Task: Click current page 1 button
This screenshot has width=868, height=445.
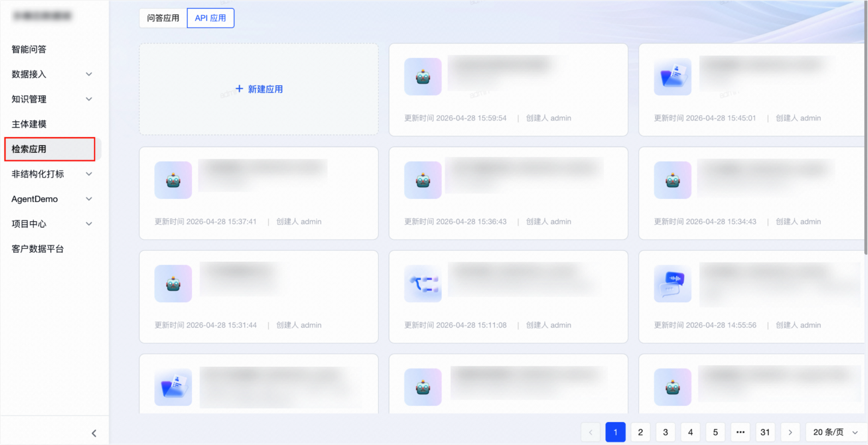Action: [x=615, y=432]
